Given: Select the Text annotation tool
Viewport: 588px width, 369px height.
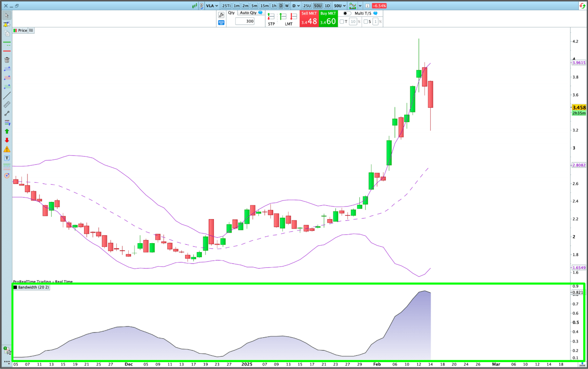Looking at the screenshot, I should (7, 158).
